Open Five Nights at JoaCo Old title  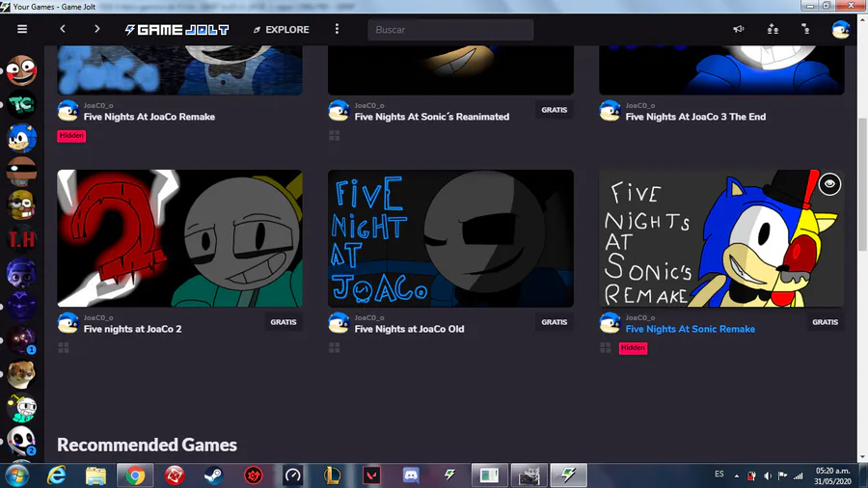click(409, 329)
